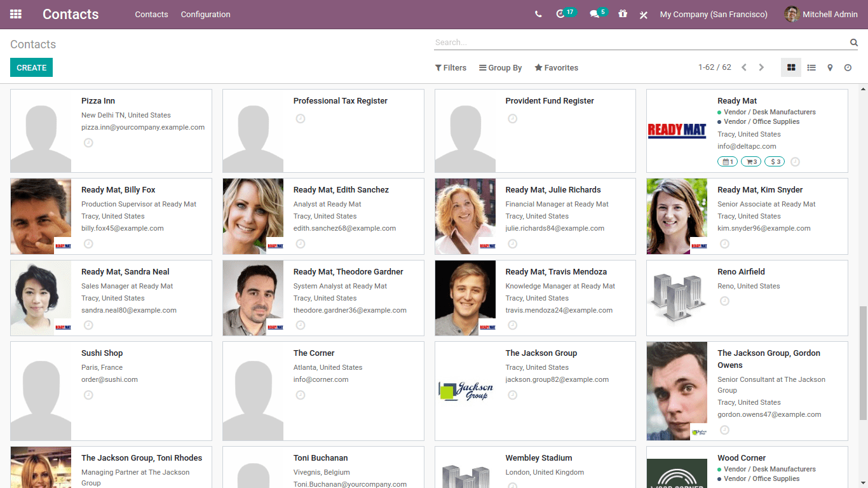Click the Contacts app title

71,14
